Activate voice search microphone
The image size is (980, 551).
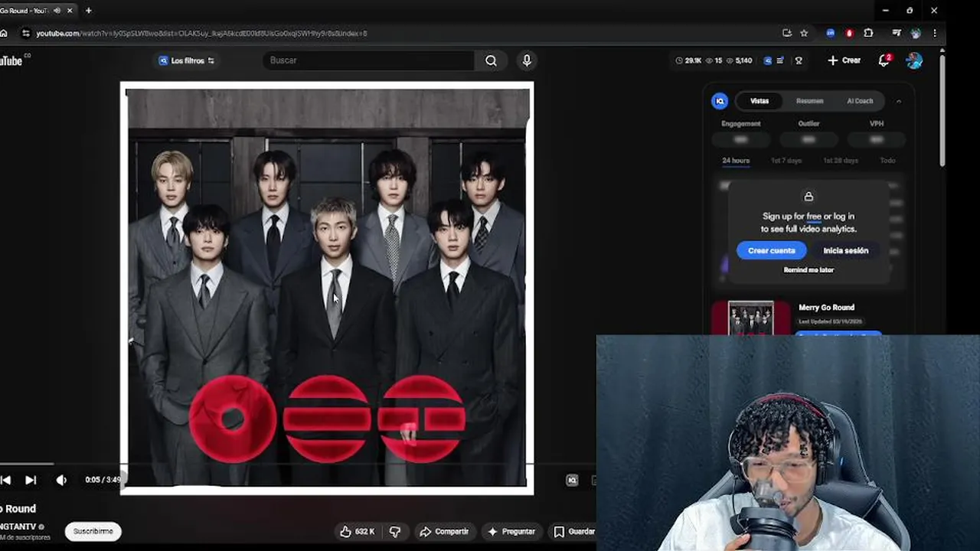click(x=527, y=60)
